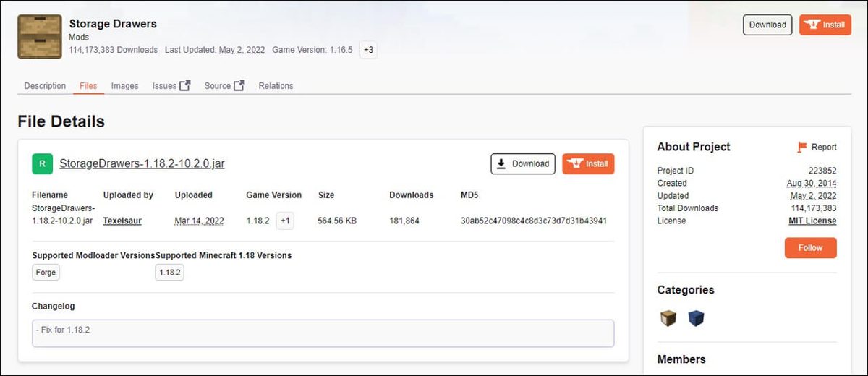Click the 181,864 downloads count
Image resolution: width=868 pixels, height=376 pixels.
(x=404, y=221)
